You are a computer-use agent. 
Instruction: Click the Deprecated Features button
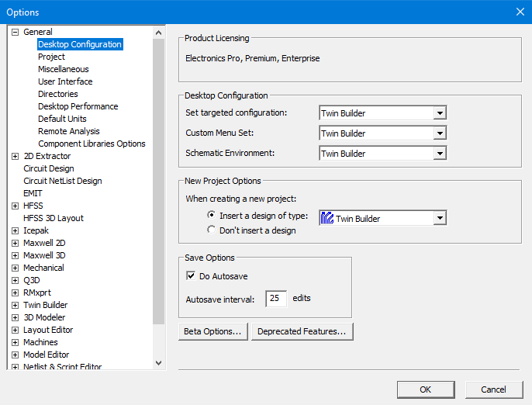(x=302, y=332)
